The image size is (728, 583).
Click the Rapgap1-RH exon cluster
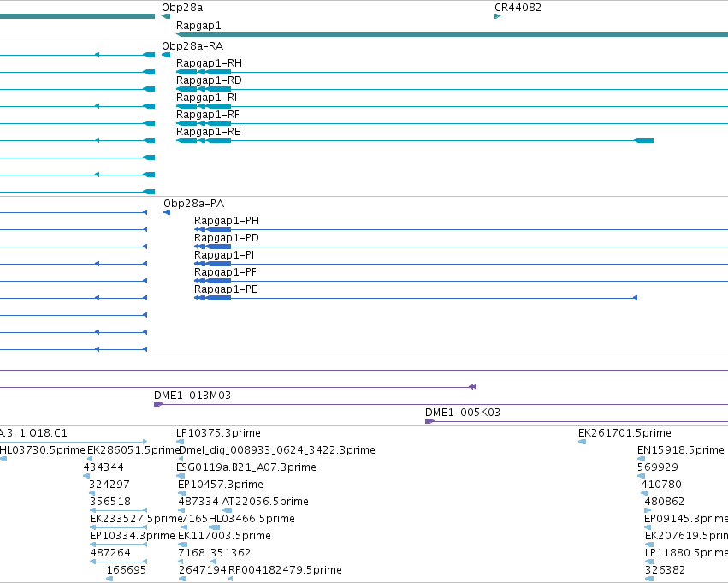pos(204,72)
